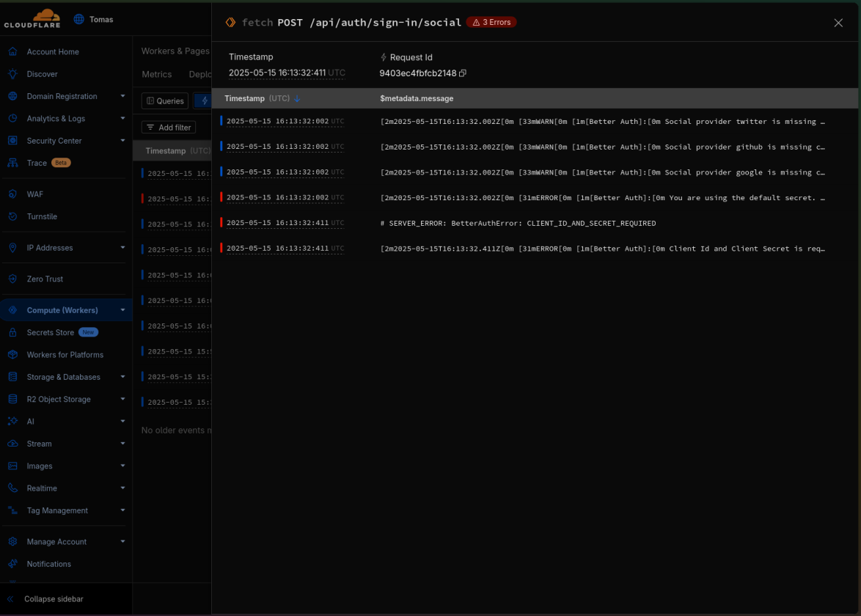Click the Images picture icon
Screen dimensions: 861x616
(12, 466)
